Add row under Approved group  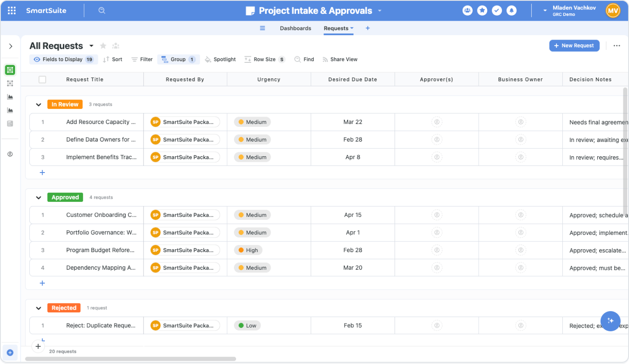(42, 283)
